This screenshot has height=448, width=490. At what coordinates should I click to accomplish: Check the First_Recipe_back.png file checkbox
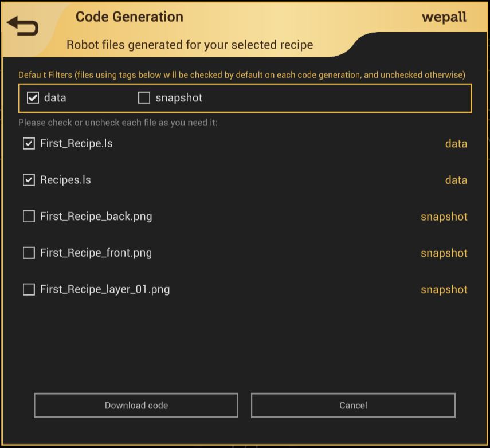tap(29, 217)
